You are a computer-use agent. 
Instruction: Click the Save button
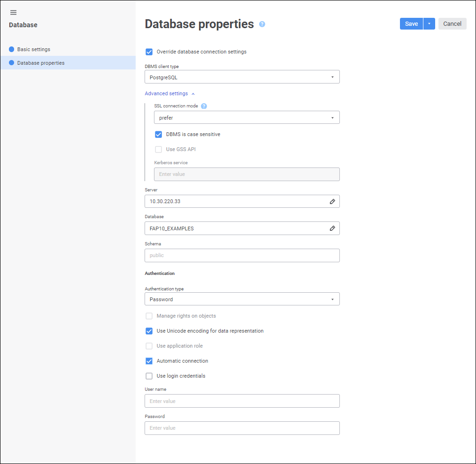(x=411, y=24)
